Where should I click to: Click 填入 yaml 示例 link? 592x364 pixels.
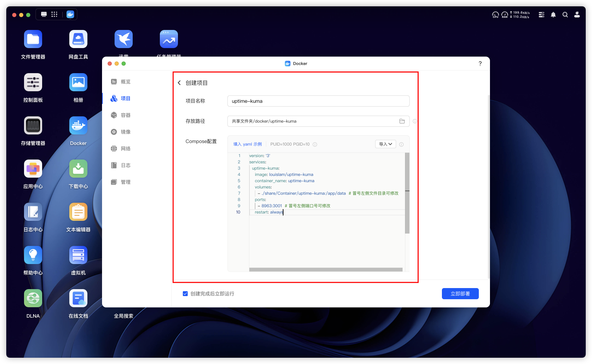click(248, 144)
